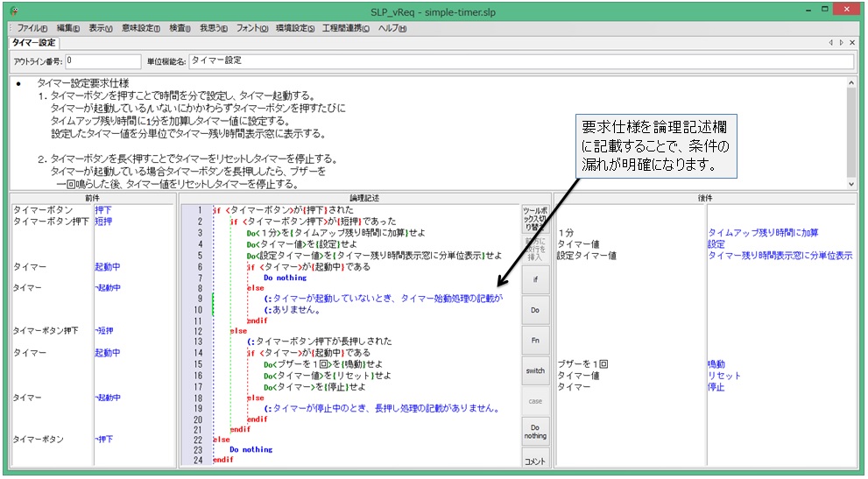Image resolution: width=868 pixels, height=479 pixels.
Task: Click 鳴動 in the 後件 panel
Action: click(x=716, y=364)
